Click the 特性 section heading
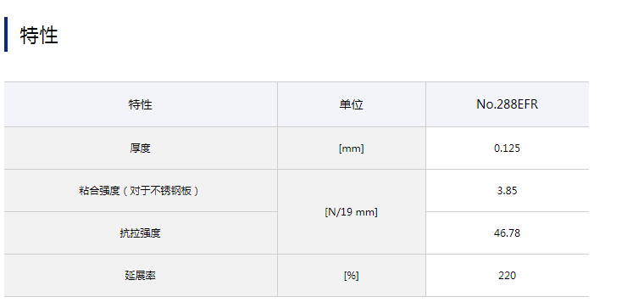The image size is (644, 308). pyautogui.click(x=39, y=35)
